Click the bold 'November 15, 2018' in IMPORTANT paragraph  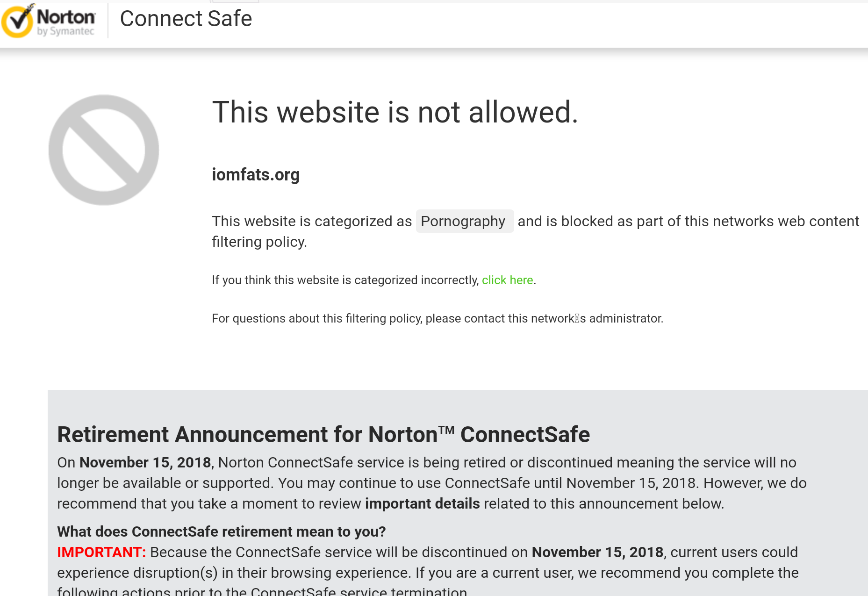coord(597,552)
